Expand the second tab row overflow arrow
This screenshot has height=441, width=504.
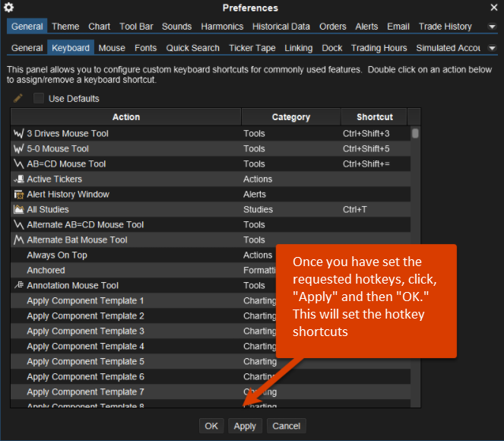[492, 48]
